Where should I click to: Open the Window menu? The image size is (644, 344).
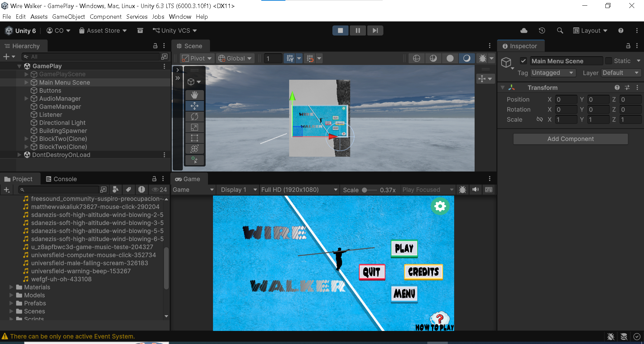click(x=180, y=17)
